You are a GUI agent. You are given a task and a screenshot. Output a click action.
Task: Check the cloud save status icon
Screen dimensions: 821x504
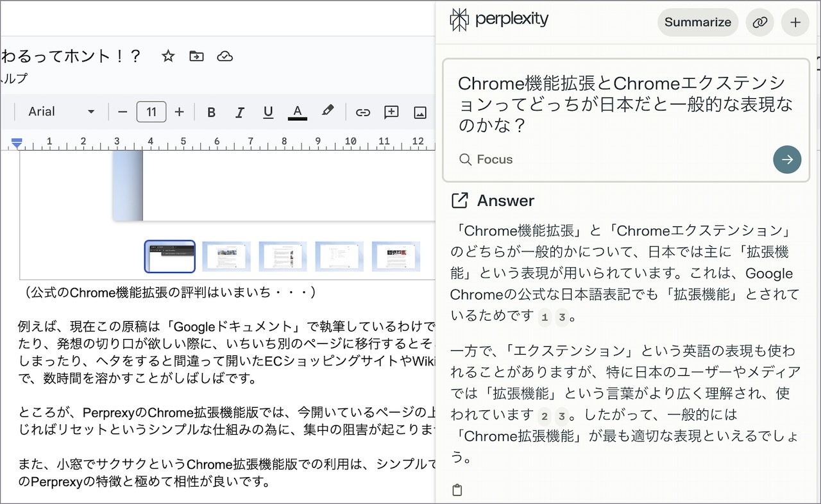[x=224, y=56]
